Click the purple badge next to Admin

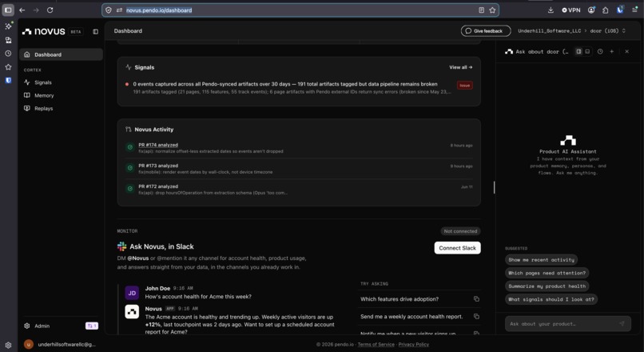[92, 326]
